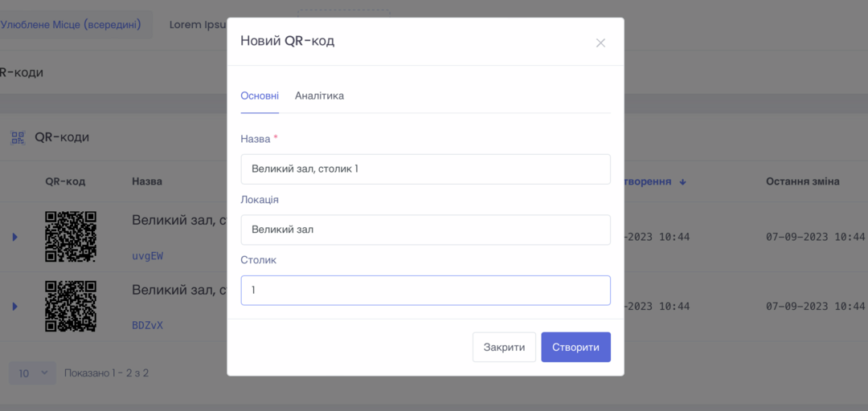Open the BDZvX QR code image

point(71,306)
